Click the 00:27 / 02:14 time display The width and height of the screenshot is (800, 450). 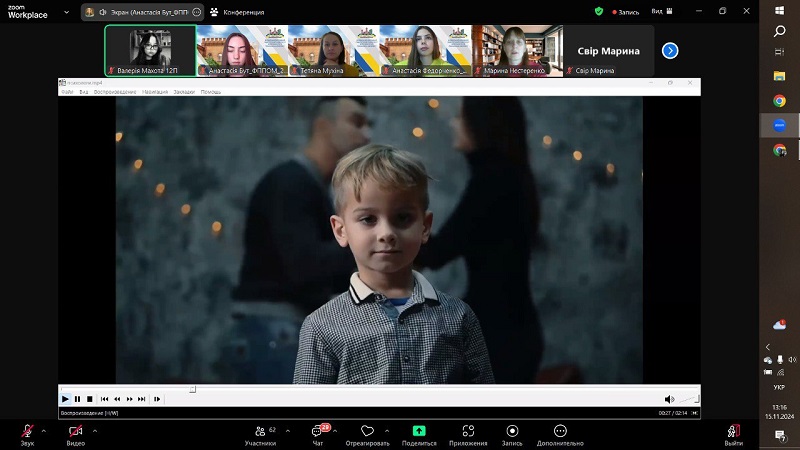click(x=672, y=413)
